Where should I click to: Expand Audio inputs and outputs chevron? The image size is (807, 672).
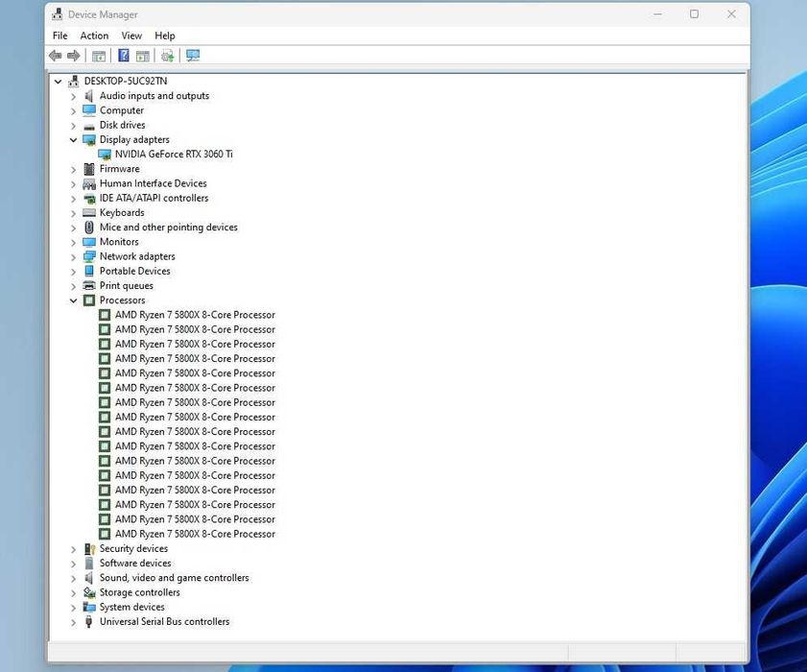pos(73,96)
